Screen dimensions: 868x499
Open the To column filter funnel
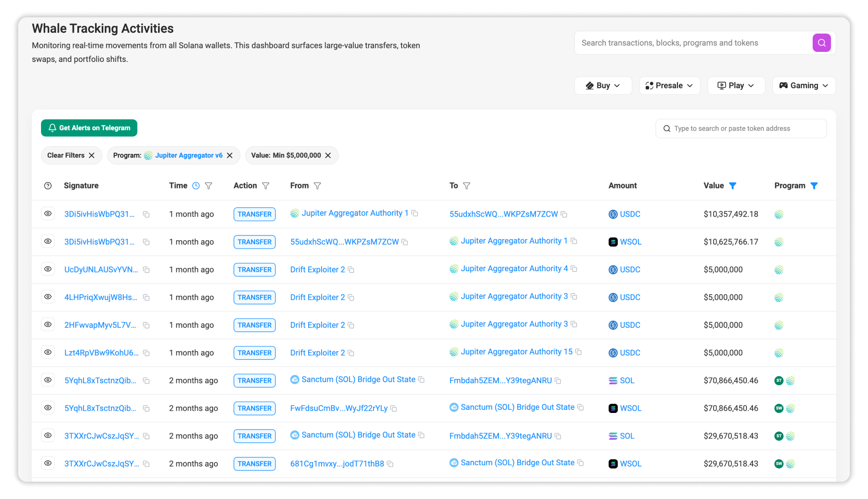coord(466,186)
